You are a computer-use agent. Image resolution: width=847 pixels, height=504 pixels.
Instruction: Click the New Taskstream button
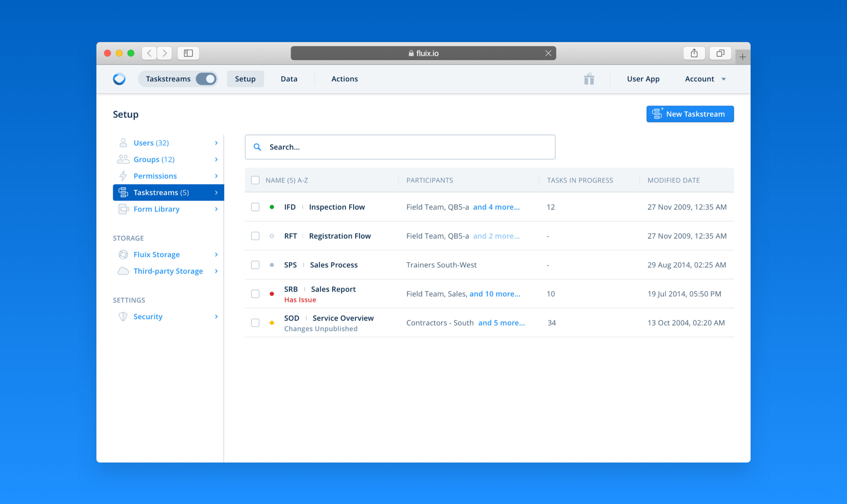690,114
